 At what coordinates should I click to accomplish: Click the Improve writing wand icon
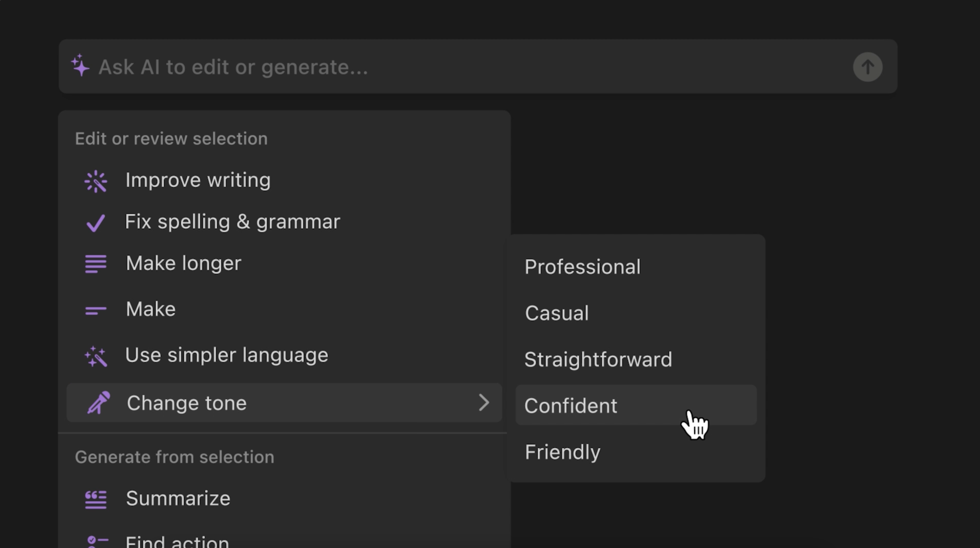click(96, 181)
